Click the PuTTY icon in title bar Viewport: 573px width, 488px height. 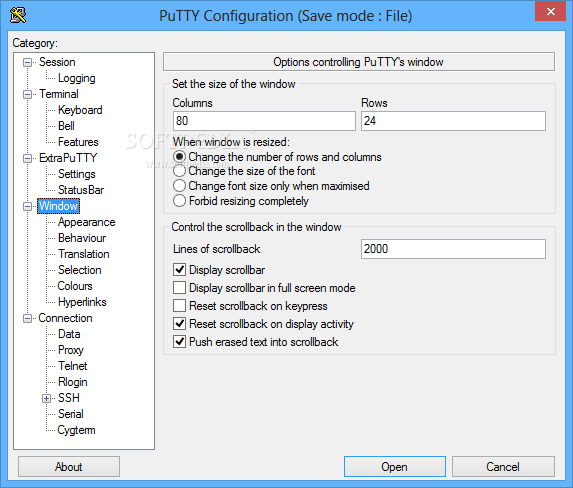pos(18,15)
